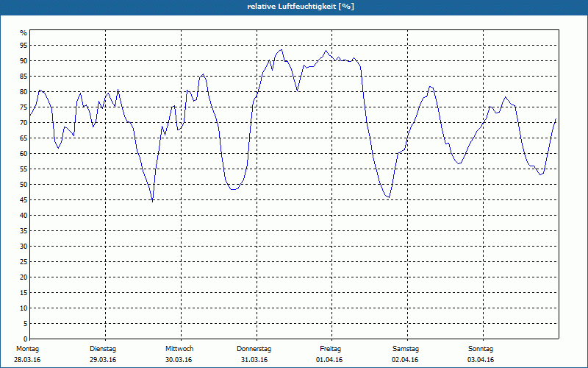Click the 'Samstag' day label
Screen dimensions: 588x368
[x=406, y=349]
